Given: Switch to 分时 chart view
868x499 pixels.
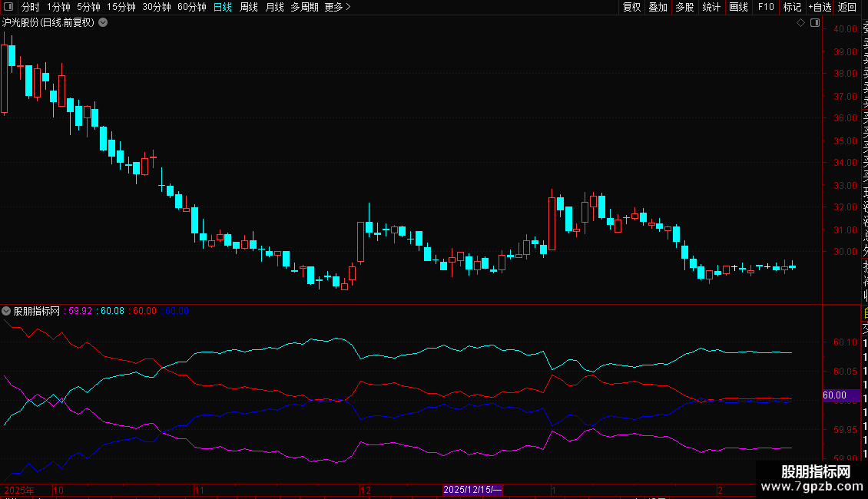Looking at the screenshot, I should 31,7.
